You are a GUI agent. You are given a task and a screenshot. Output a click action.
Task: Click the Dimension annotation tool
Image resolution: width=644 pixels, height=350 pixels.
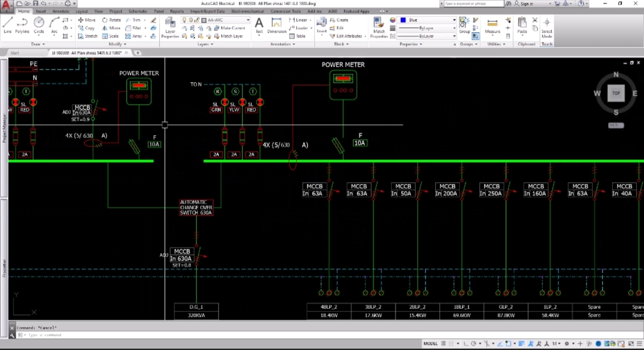(x=276, y=26)
